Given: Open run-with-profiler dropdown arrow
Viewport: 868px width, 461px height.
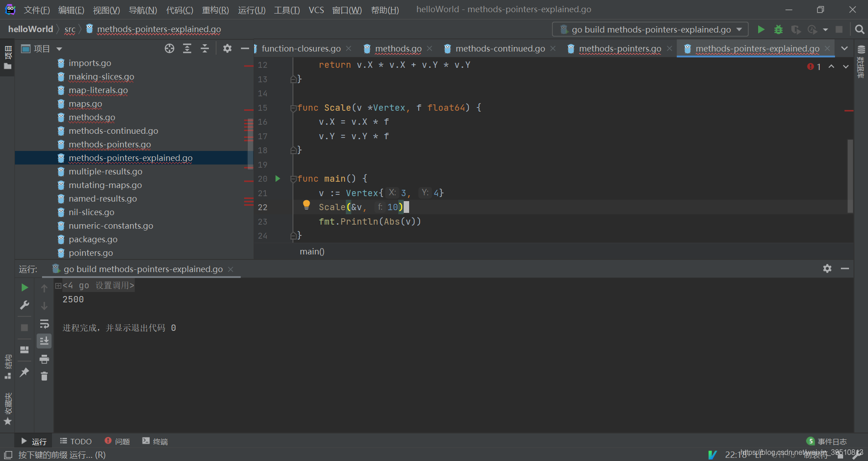Looking at the screenshot, I should (x=826, y=29).
